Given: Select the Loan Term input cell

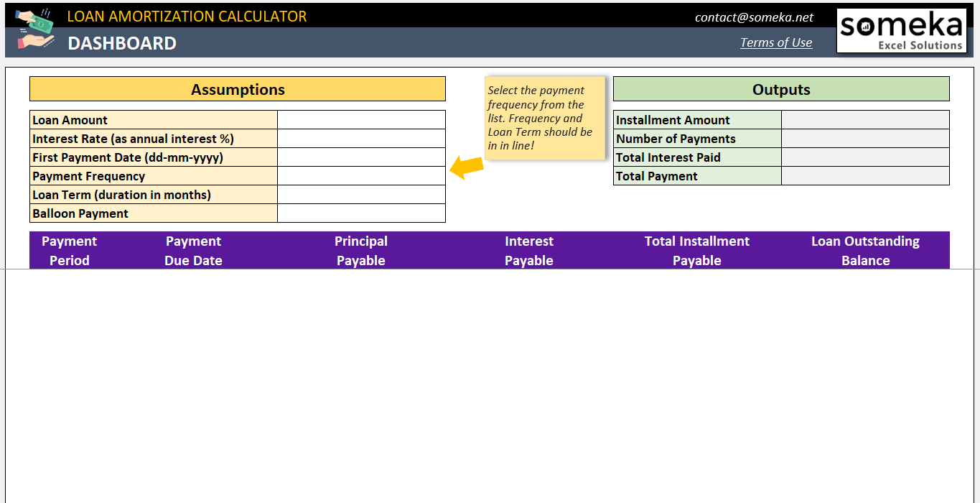Looking at the screenshot, I should click(361, 195).
